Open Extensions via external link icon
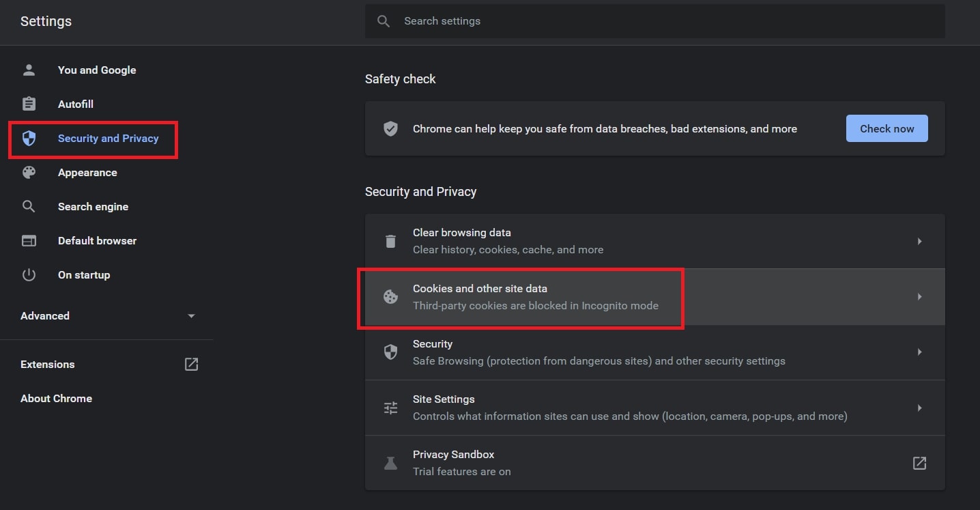 click(192, 364)
